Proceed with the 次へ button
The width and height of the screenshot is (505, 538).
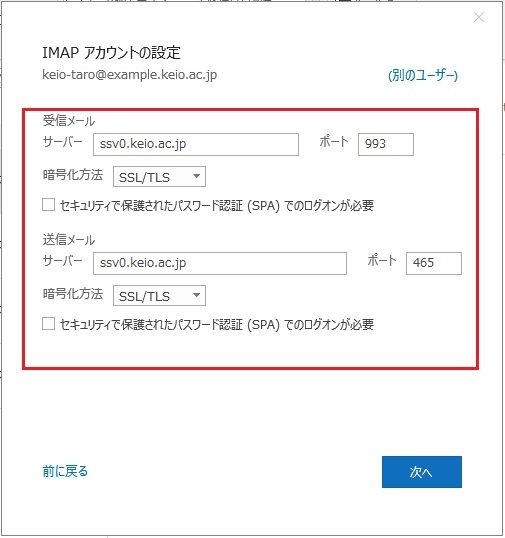[422, 472]
